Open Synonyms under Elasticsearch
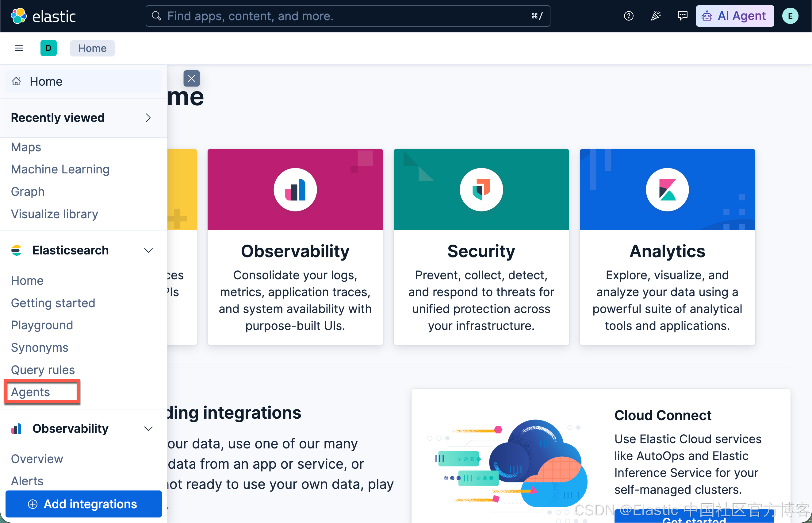 tap(39, 347)
